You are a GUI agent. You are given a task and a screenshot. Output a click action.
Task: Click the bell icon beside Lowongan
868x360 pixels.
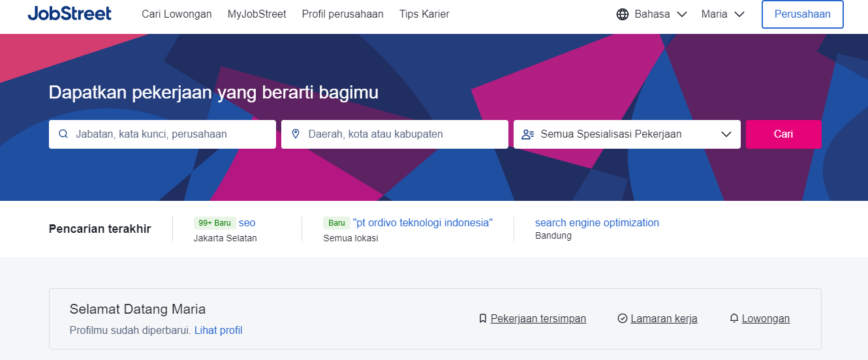734,319
